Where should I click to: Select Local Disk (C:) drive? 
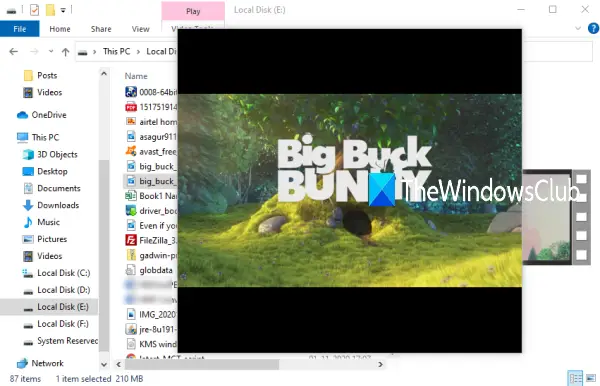pyautogui.click(x=64, y=273)
